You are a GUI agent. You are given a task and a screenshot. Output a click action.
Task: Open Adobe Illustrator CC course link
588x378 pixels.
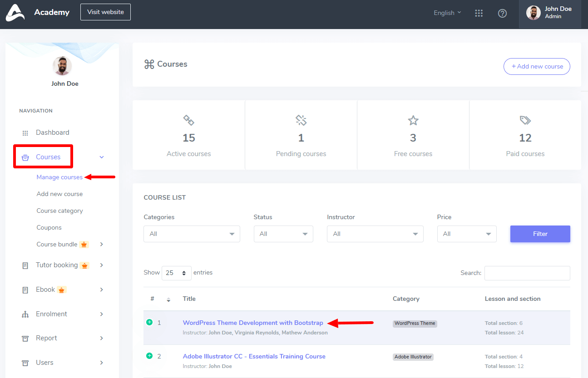coord(254,356)
